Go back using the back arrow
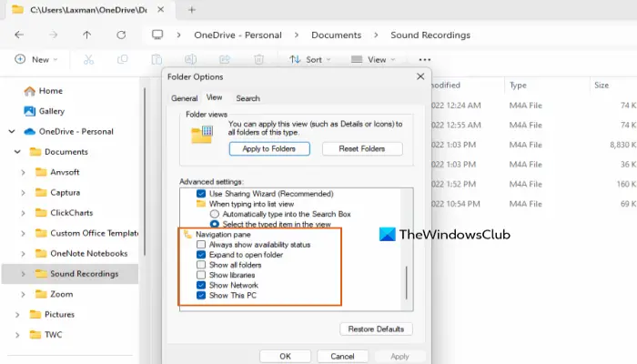 (x=19, y=35)
